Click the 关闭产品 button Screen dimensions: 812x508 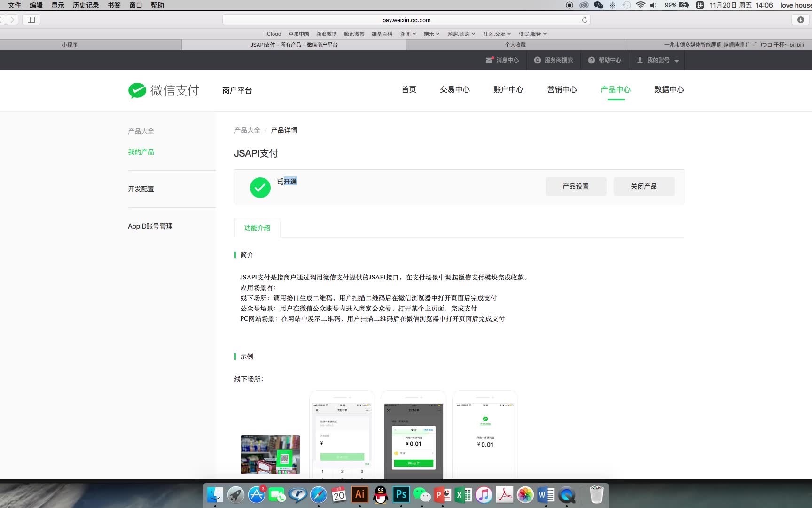(643, 186)
